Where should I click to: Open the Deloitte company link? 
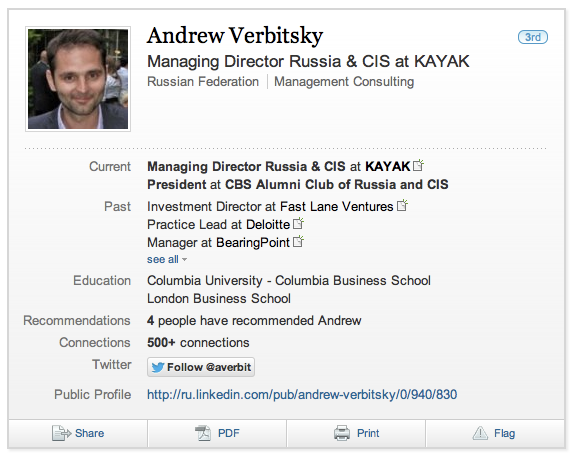coord(268,224)
